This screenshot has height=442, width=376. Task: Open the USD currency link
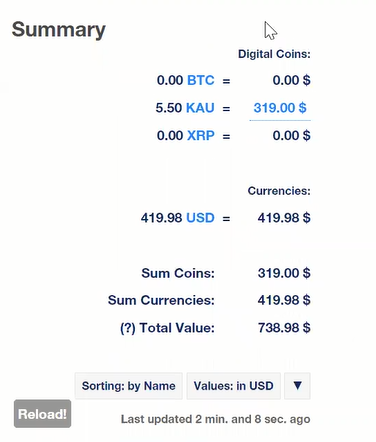tap(200, 218)
